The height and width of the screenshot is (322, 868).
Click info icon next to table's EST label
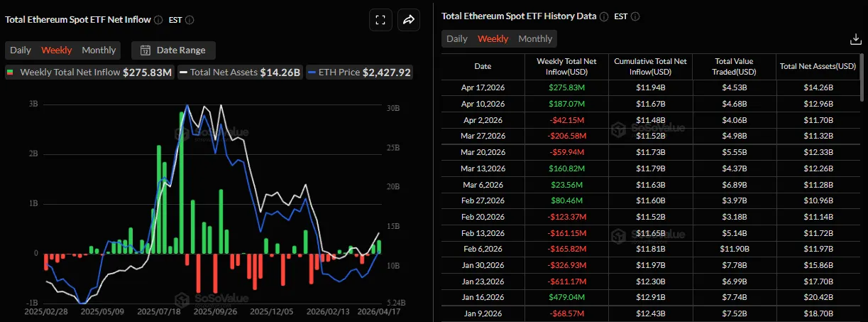[634, 16]
